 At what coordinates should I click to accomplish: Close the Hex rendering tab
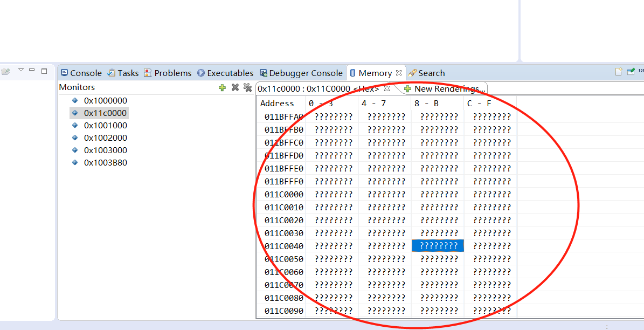(386, 88)
